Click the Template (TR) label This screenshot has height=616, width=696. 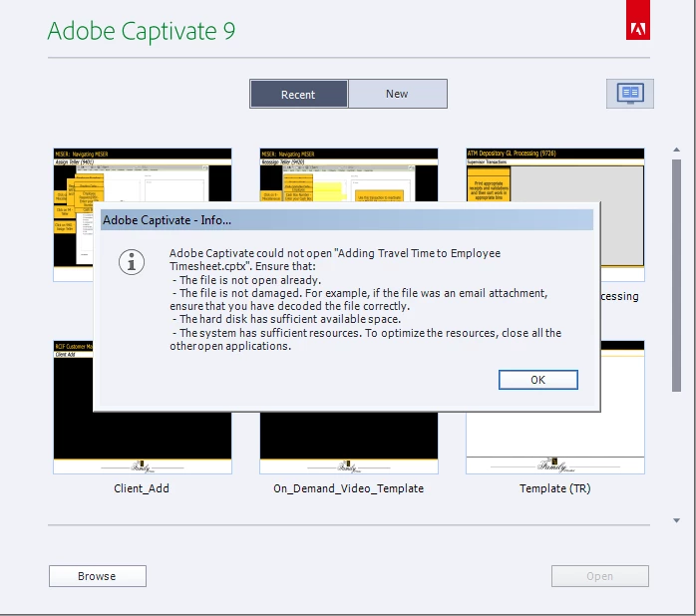pyautogui.click(x=554, y=488)
